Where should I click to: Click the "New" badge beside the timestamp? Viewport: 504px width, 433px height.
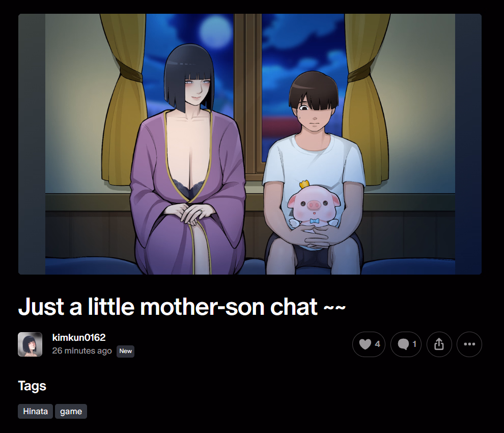pyautogui.click(x=125, y=351)
